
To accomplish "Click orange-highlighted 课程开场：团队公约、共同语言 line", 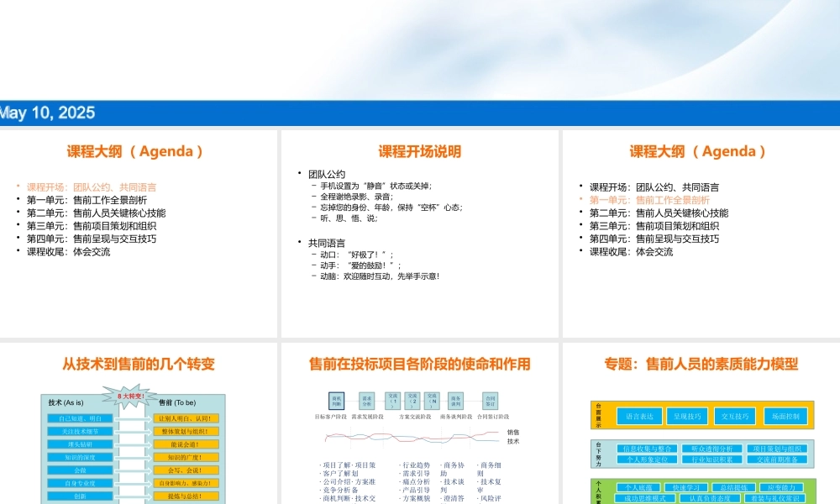I will pyautogui.click(x=92, y=187).
